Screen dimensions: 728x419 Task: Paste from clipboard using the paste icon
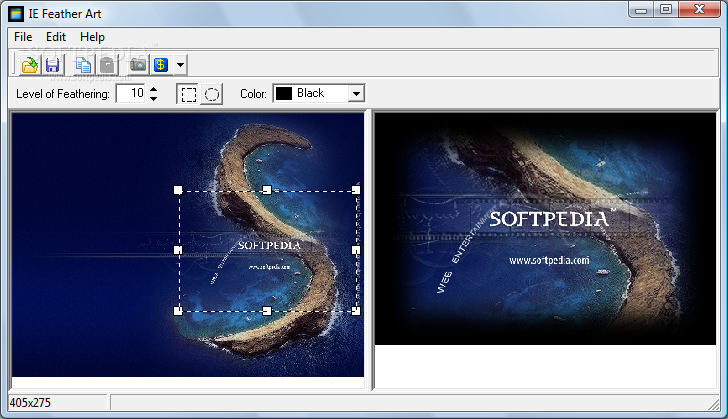[x=107, y=65]
